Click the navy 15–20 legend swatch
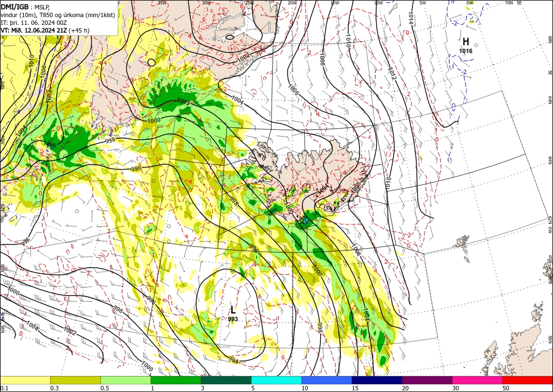Screen dimensions: 553x392 (377, 380)
